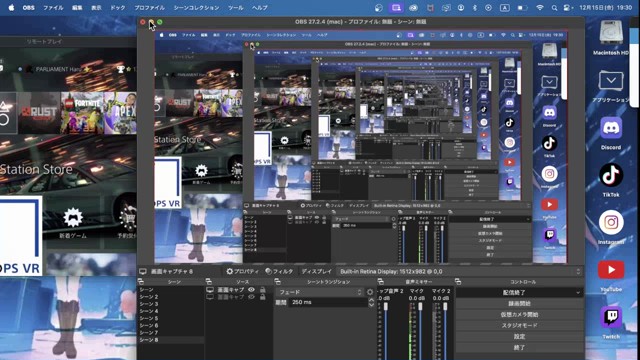The image size is (640, 360).
Task: Click the 録画開始 button
Action: [x=519, y=304]
